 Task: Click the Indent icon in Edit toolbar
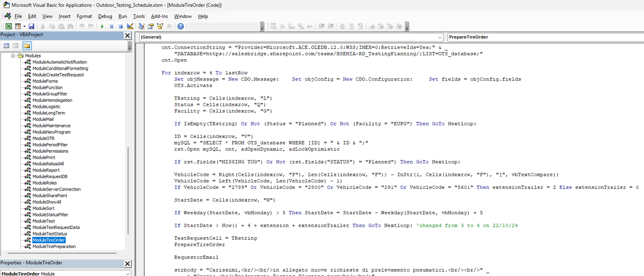pyautogui.click(x=321, y=26)
